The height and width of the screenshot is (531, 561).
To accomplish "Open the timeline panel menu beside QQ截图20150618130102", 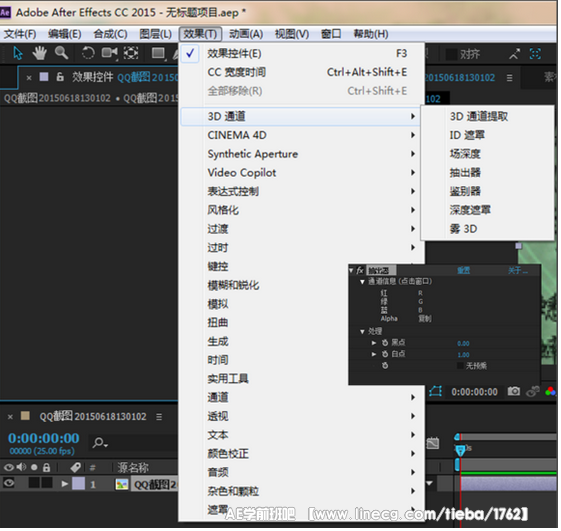I will click(x=159, y=418).
